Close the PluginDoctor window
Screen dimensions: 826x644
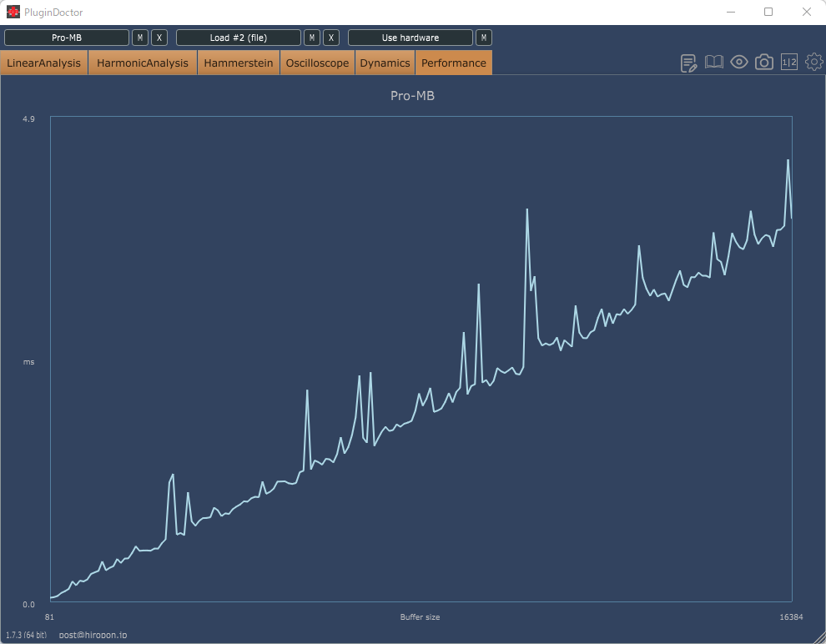[x=807, y=12]
